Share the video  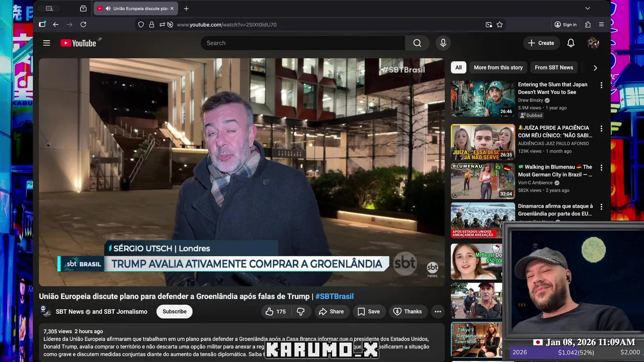[331, 312]
